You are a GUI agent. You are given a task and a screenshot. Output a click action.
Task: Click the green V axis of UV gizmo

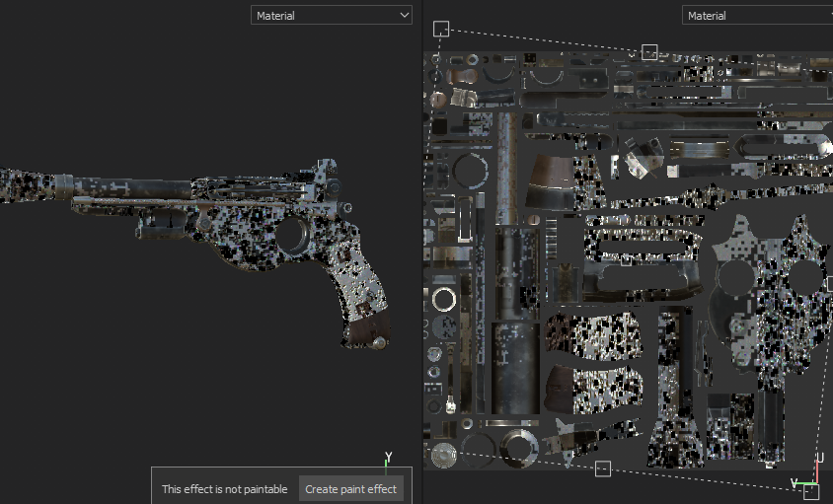click(797, 482)
